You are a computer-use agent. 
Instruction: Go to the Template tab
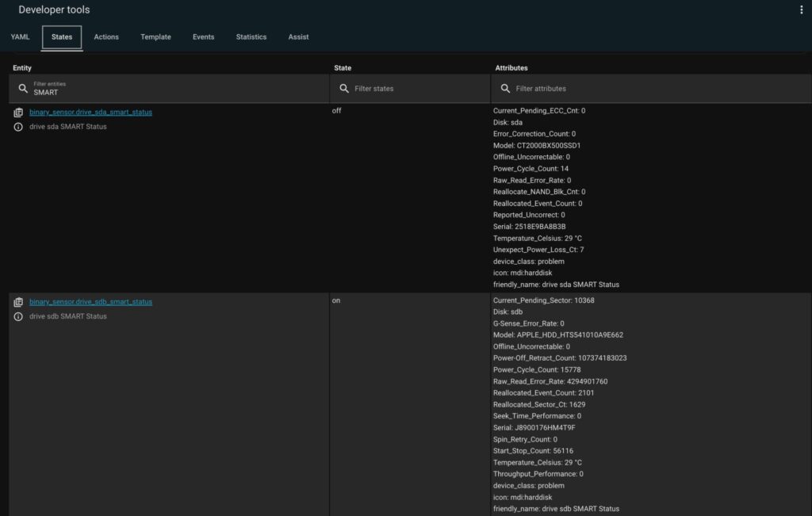pos(155,37)
